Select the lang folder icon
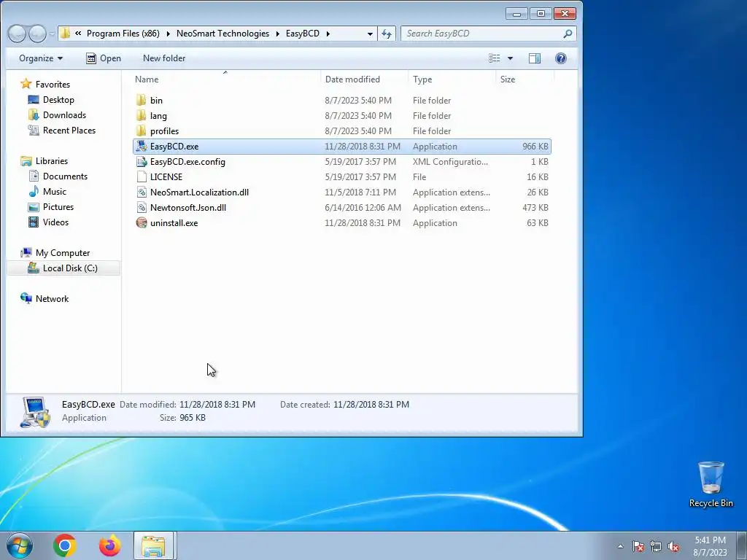Image resolution: width=747 pixels, height=560 pixels. tap(141, 116)
